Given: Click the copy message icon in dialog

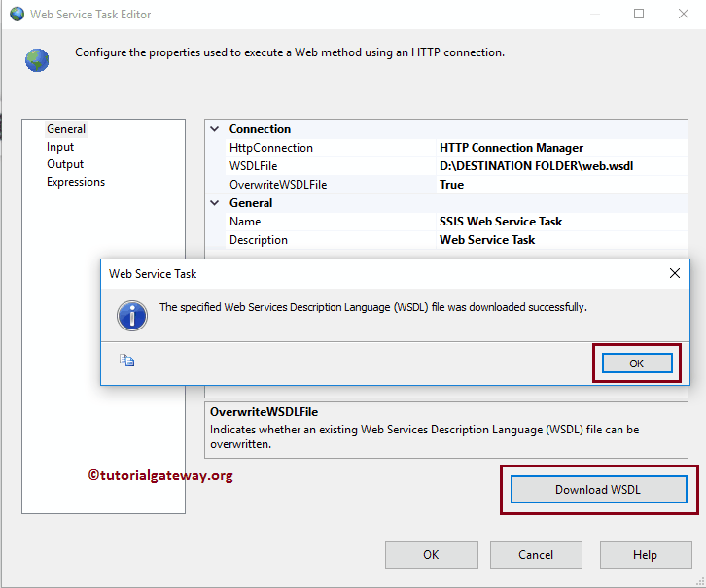Looking at the screenshot, I should [x=127, y=361].
